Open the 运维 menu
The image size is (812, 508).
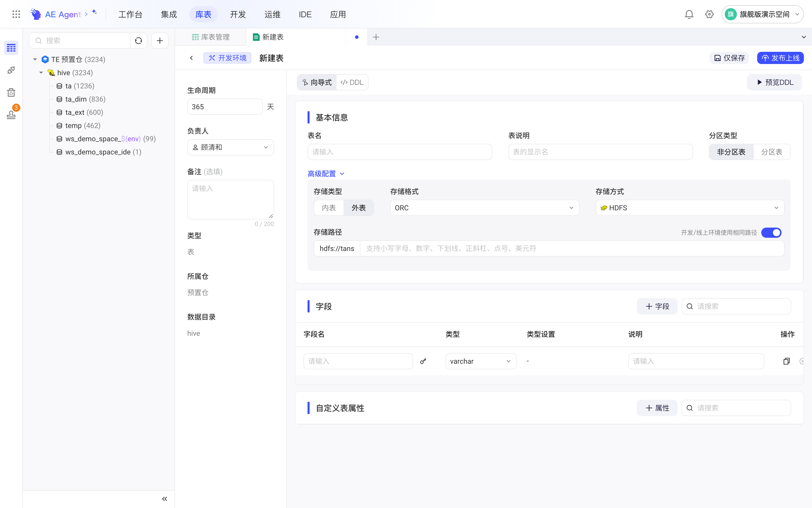273,14
